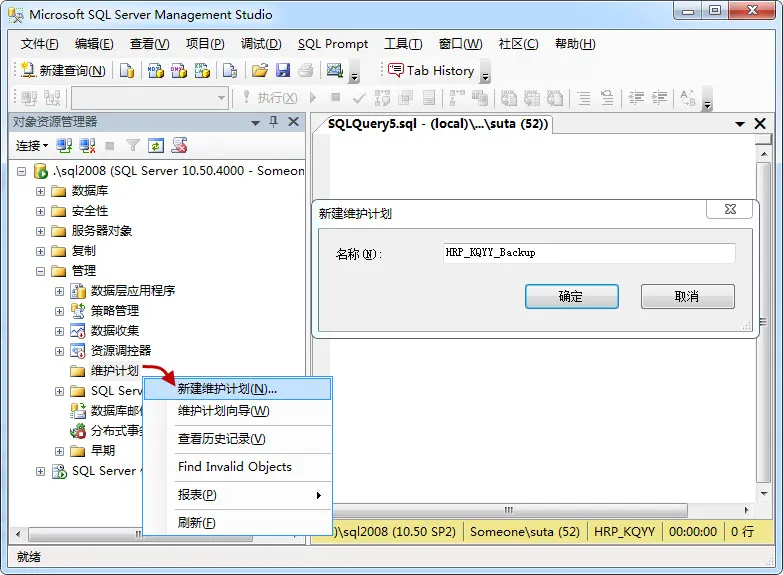The height and width of the screenshot is (575, 783).
Task: Expand 数据收集 node
Action: [x=59, y=331]
